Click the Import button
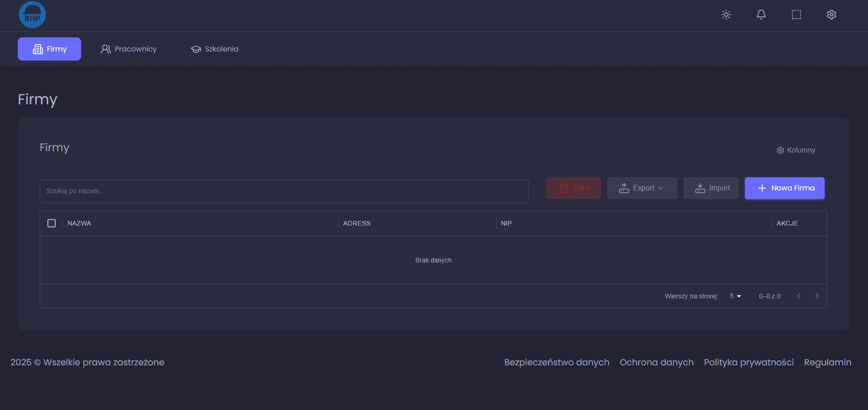Viewport: 868px width, 410px height. tap(711, 188)
